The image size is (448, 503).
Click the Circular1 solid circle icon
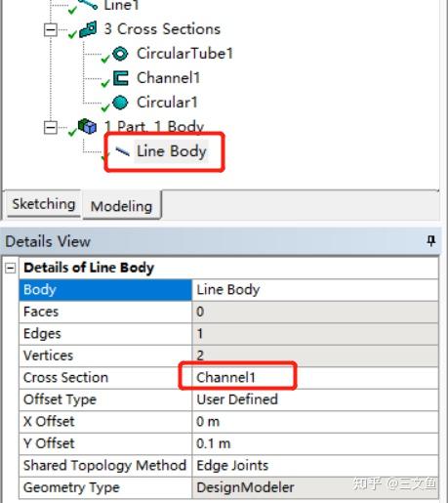tap(120, 103)
